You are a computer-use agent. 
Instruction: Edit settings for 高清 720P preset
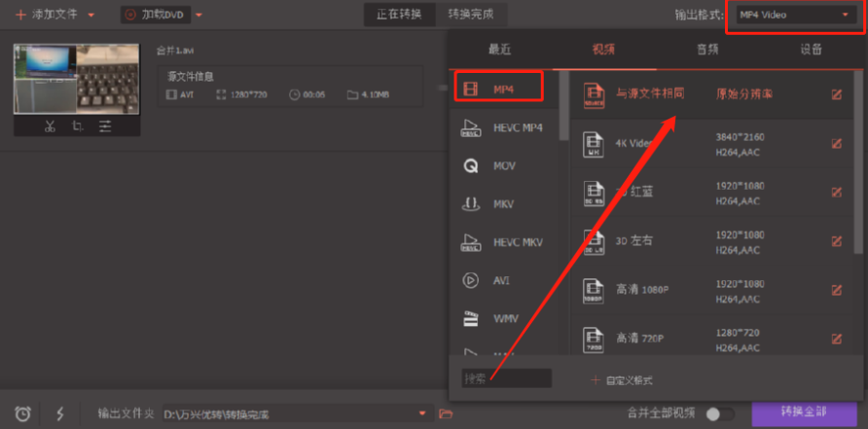[x=837, y=339]
